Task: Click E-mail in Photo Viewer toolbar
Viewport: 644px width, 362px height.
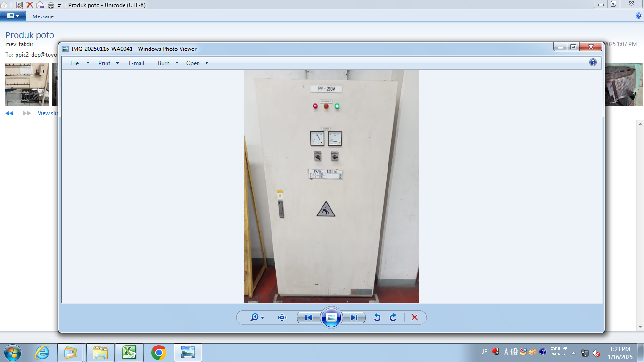Action: tap(136, 63)
